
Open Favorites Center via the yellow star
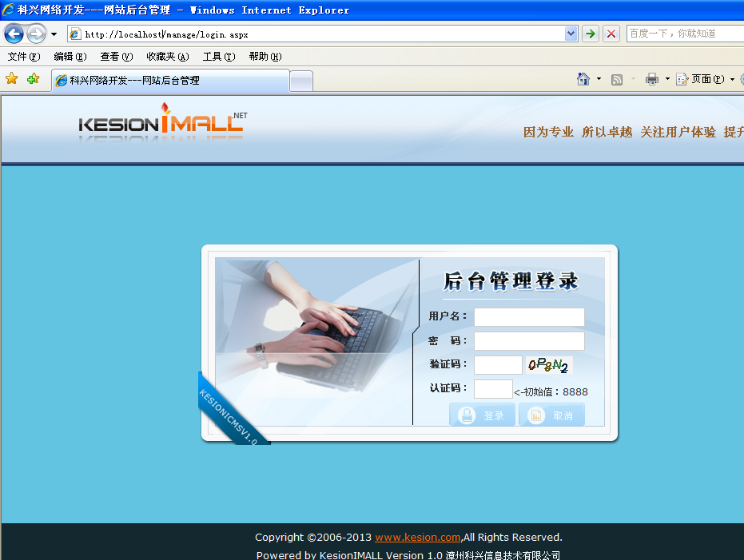click(x=11, y=79)
